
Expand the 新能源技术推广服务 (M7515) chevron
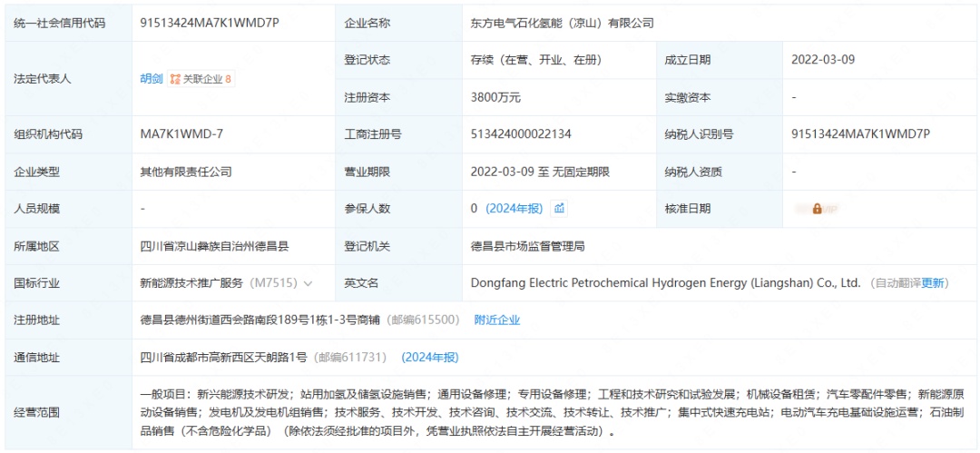point(308,283)
